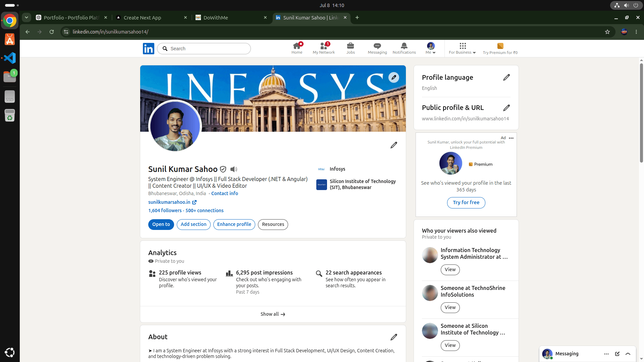View Someone at TechnoShrine InfoSolutions

point(450,308)
